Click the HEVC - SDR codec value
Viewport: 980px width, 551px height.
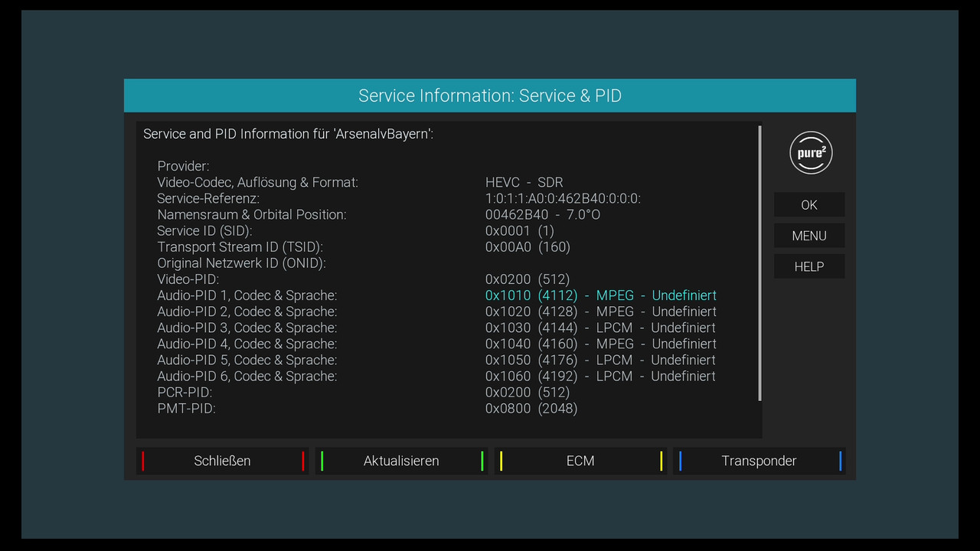pyautogui.click(x=524, y=182)
